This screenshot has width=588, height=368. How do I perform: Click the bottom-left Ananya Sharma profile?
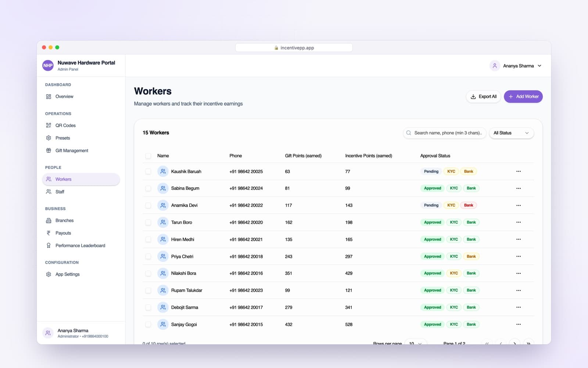81,333
